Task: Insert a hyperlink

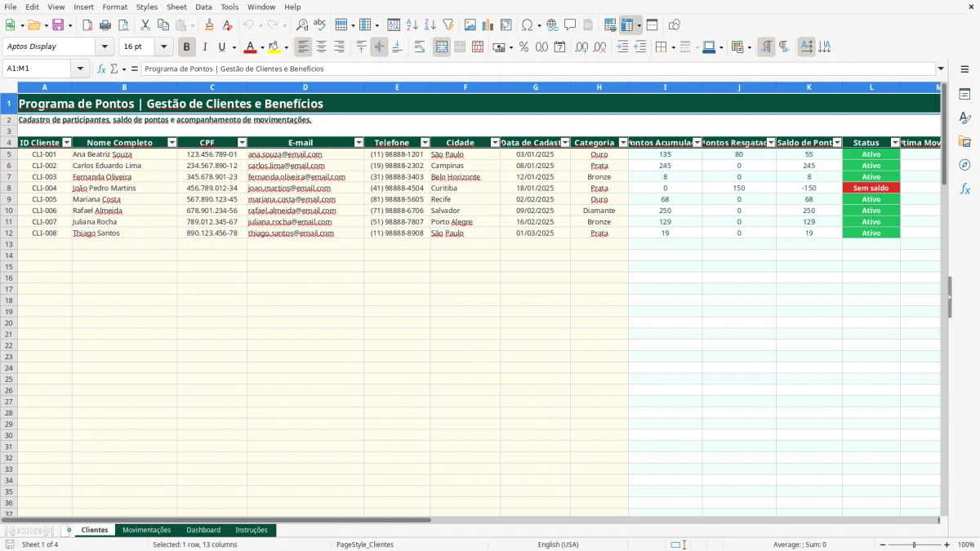Action: coord(552,25)
